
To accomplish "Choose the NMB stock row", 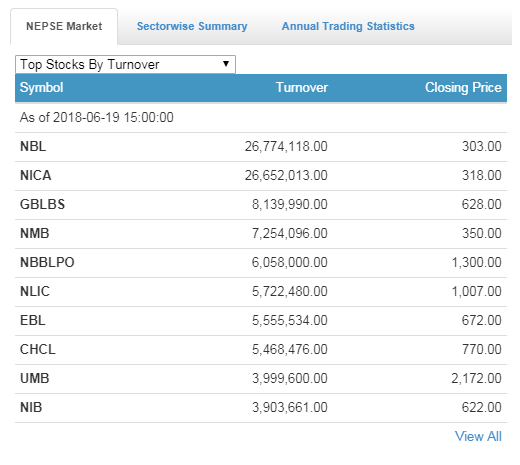I will (x=261, y=234).
